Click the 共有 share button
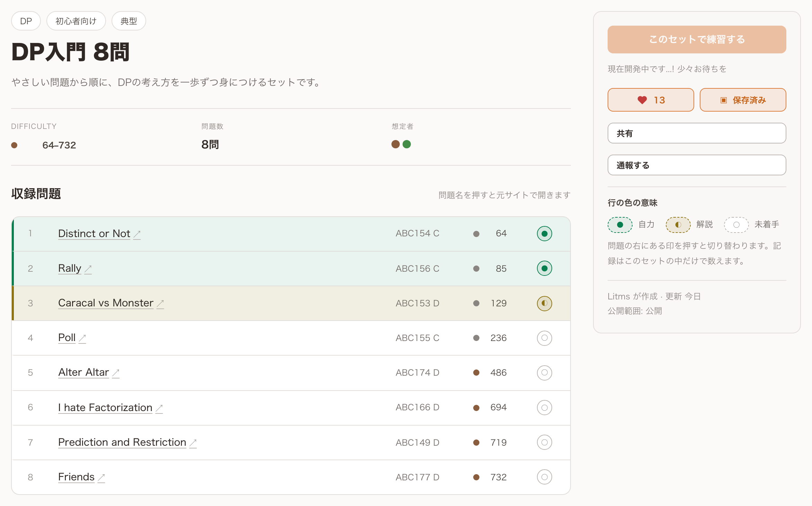The image size is (812, 506). click(x=697, y=133)
